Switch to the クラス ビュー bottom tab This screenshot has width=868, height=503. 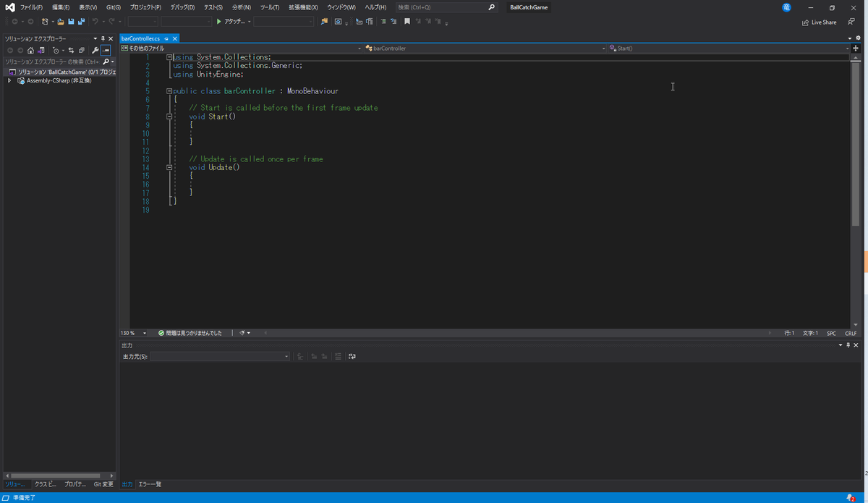coord(46,484)
